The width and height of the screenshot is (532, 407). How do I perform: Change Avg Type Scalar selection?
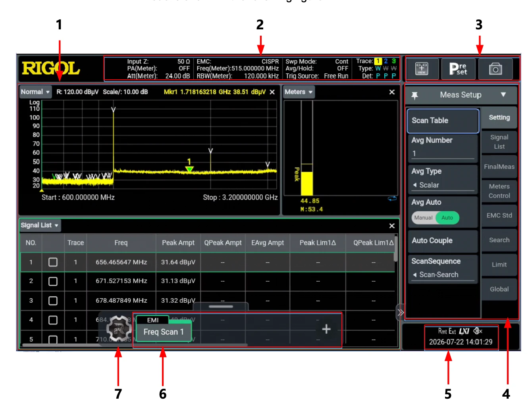tap(443, 185)
